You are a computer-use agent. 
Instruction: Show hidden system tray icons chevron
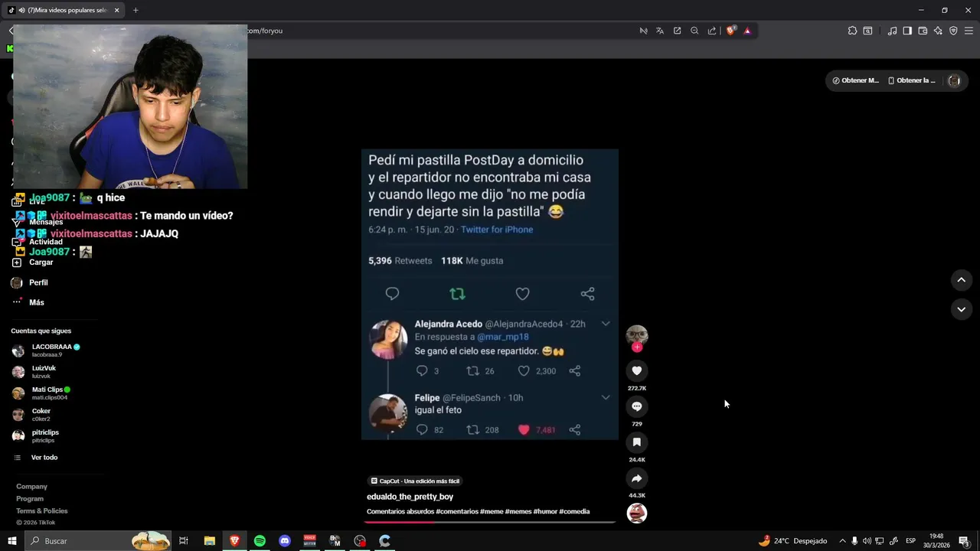pos(842,541)
